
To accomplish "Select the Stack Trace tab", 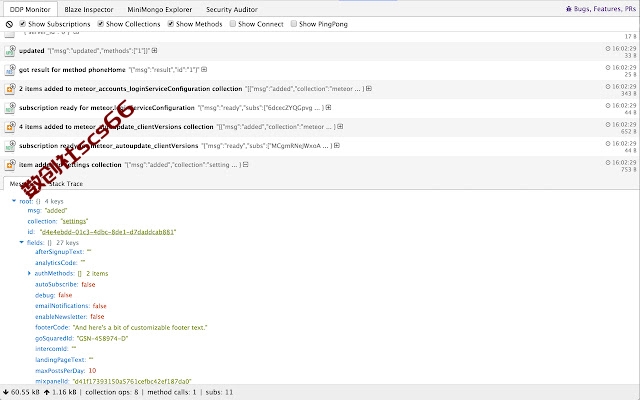I will [66, 184].
